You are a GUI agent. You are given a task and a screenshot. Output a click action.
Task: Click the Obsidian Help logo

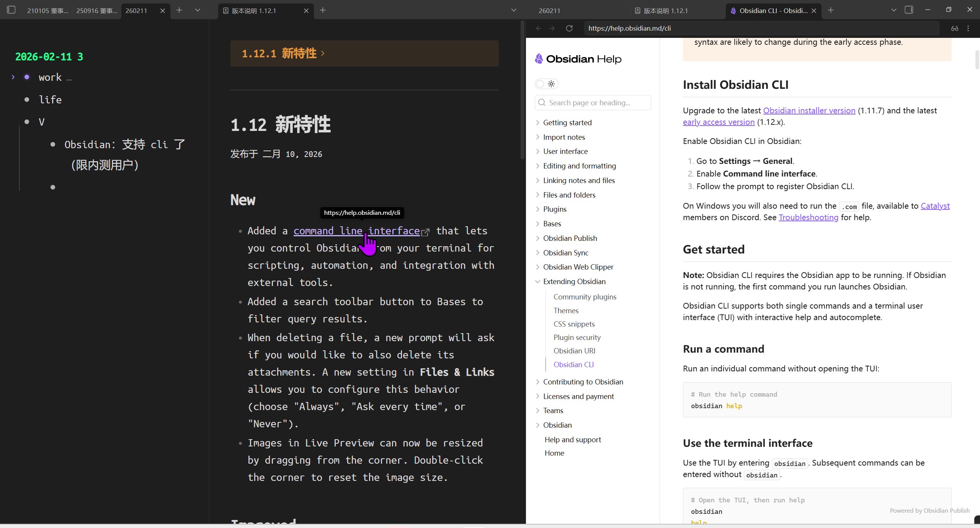[578, 59]
